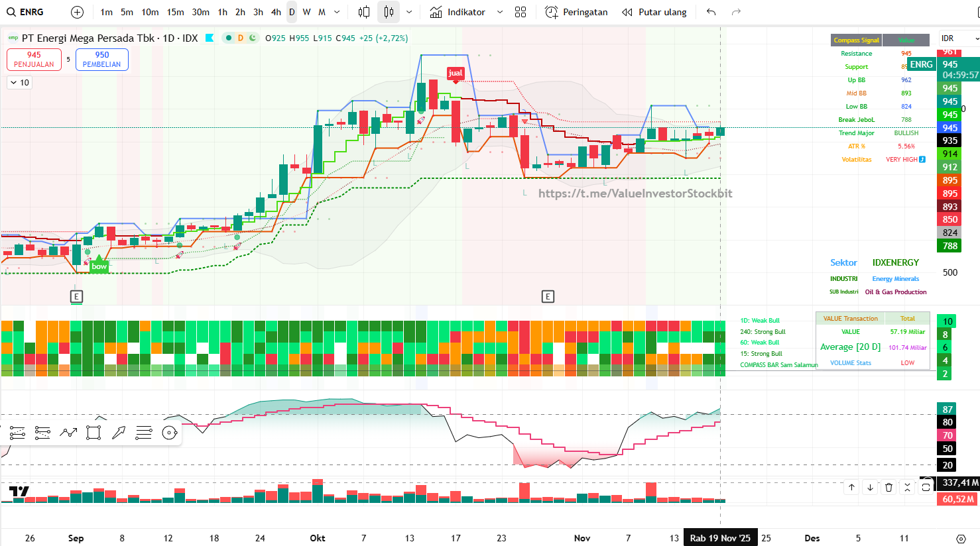Click the green bow signal label
The height and width of the screenshot is (546, 980).
pyautogui.click(x=99, y=266)
